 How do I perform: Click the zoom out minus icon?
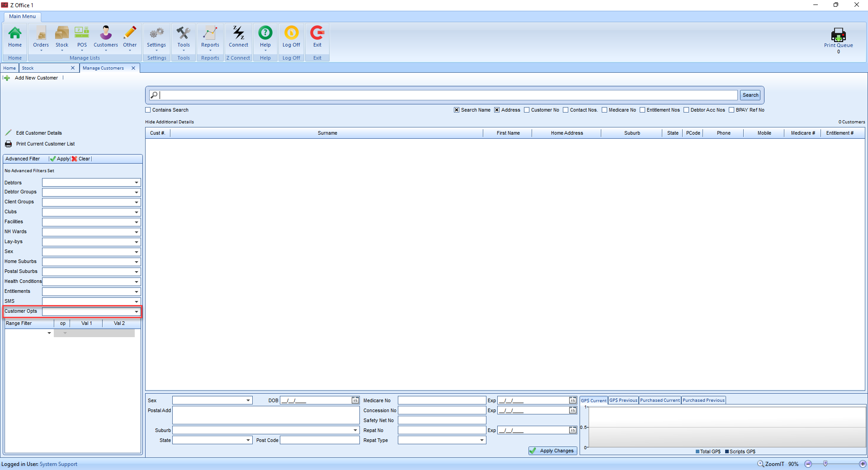coord(808,464)
